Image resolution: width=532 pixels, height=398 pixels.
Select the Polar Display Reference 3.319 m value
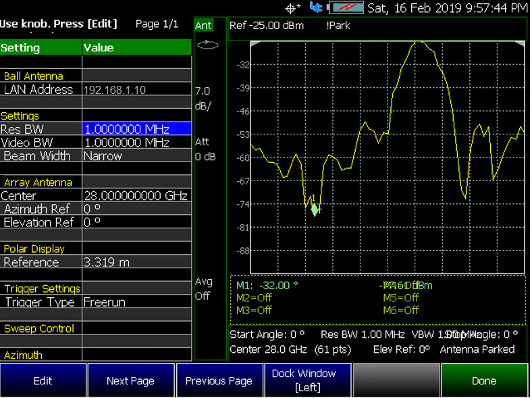pos(137,262)
